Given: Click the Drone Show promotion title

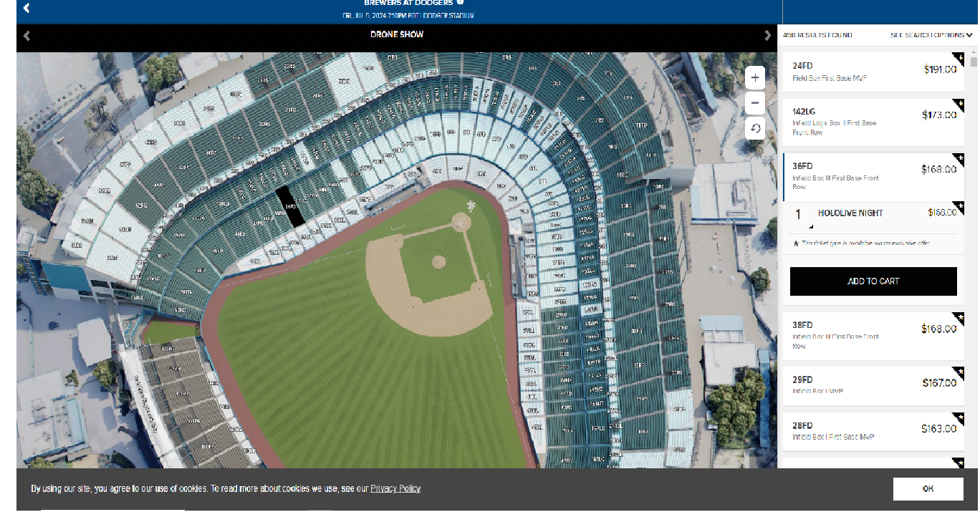Looking at the screenshot, I should [x=397, y=34].
